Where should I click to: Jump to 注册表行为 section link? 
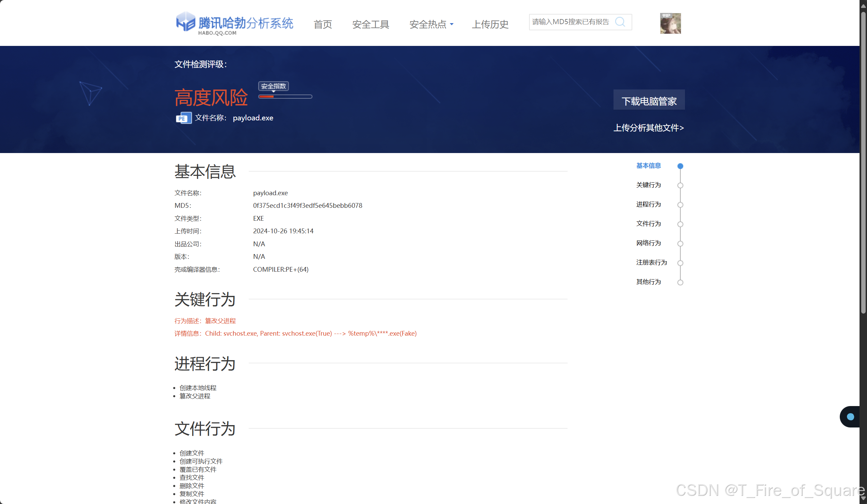tap(651, 262)
